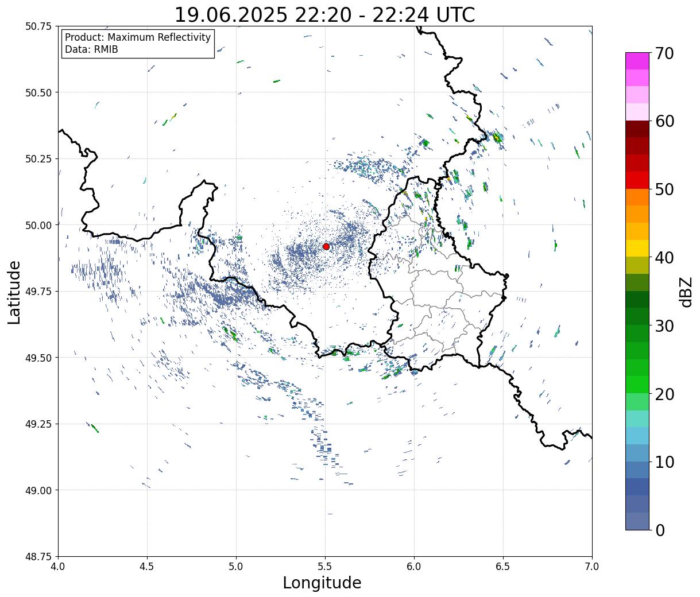
Task: Click the colorbar tick label 50
Action: click(664, 189)
